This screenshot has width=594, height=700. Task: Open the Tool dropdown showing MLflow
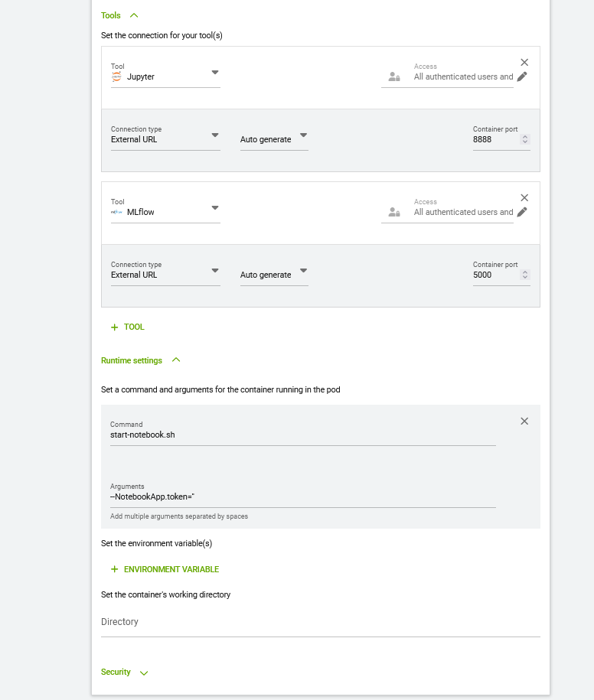click(x=165, y=212)
